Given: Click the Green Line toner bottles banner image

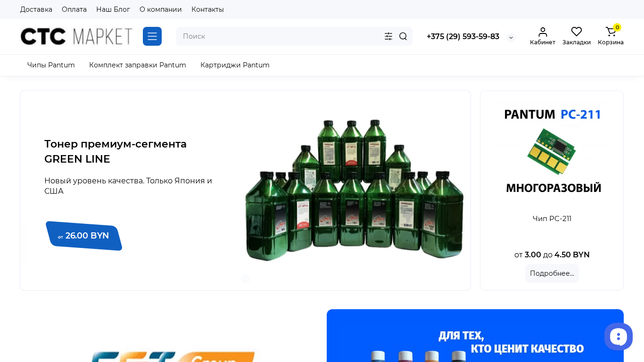Looking at the screenshot, I should 354,190.
